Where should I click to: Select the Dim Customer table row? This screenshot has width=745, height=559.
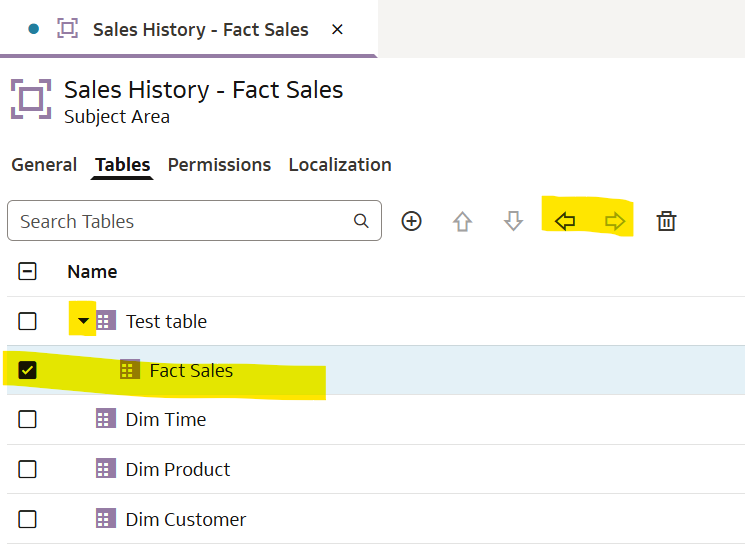(x=186, y=519)
